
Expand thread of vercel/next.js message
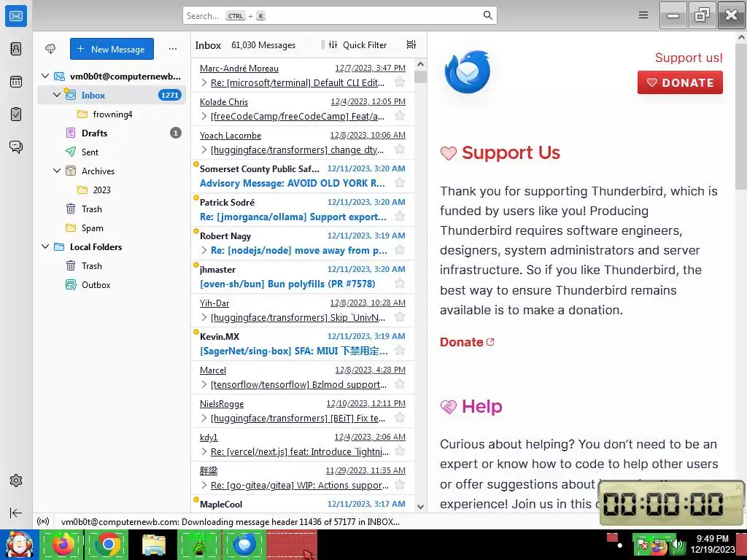[x=204, y=452]
